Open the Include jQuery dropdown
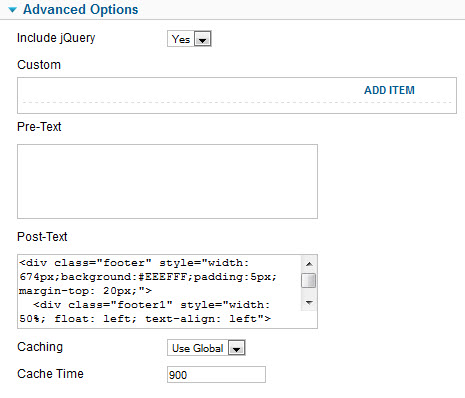 click(x=189, y=39)
